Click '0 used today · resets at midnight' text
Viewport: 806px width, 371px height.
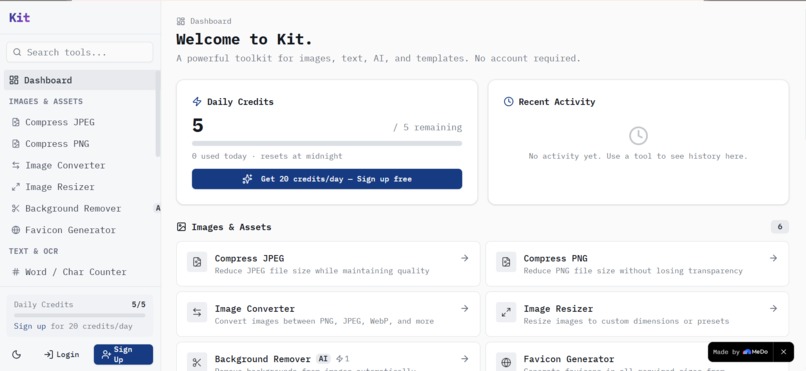[267, 156]
